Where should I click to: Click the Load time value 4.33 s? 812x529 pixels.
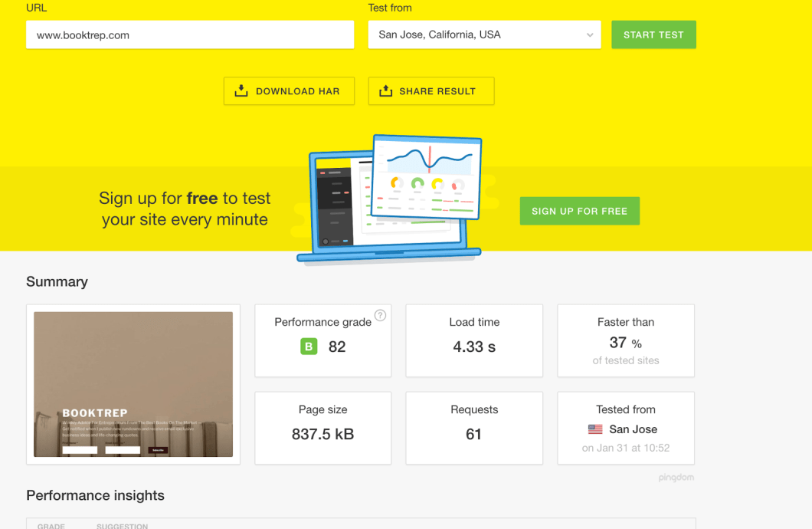tap(474, 347)
